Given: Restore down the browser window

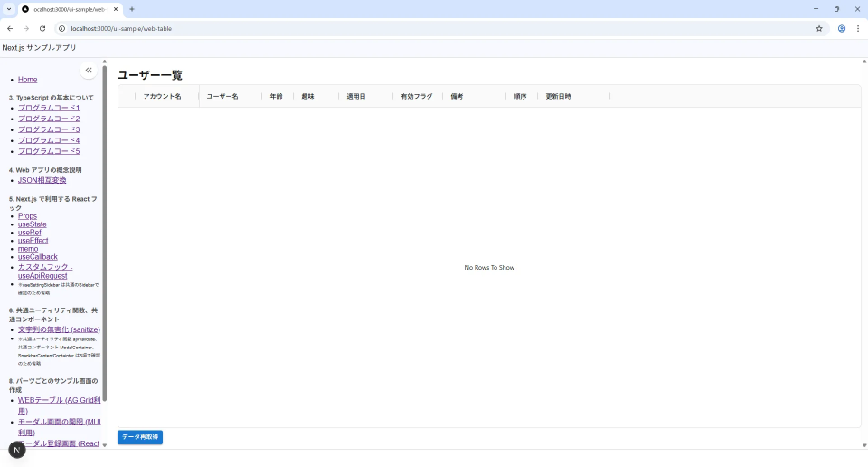Looking at the screenshot, I should 836,9.
